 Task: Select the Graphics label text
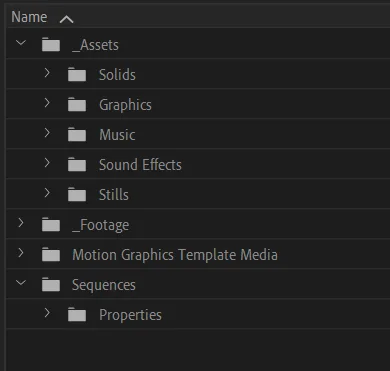coord(125,105)
